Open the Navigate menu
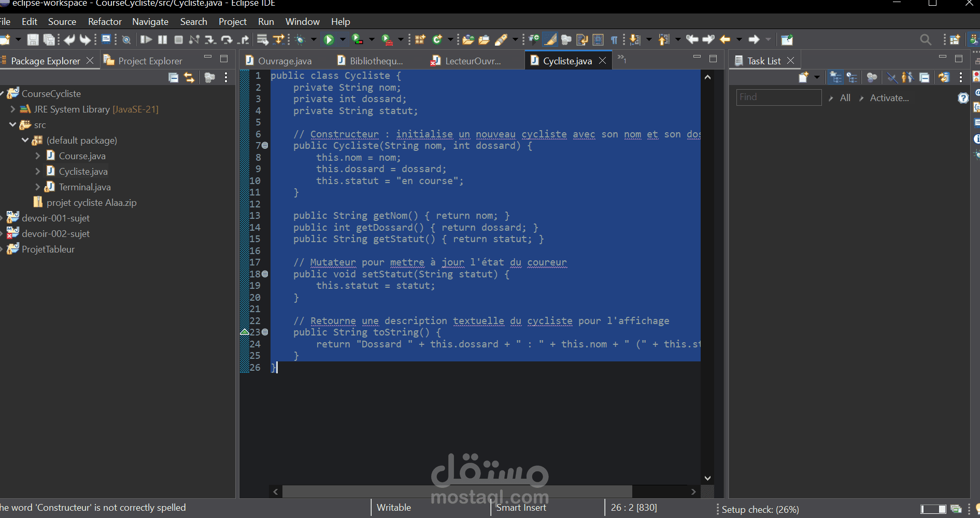Image resolution: width=980 pixels, height=518 pixels. [x=150, y=22]
